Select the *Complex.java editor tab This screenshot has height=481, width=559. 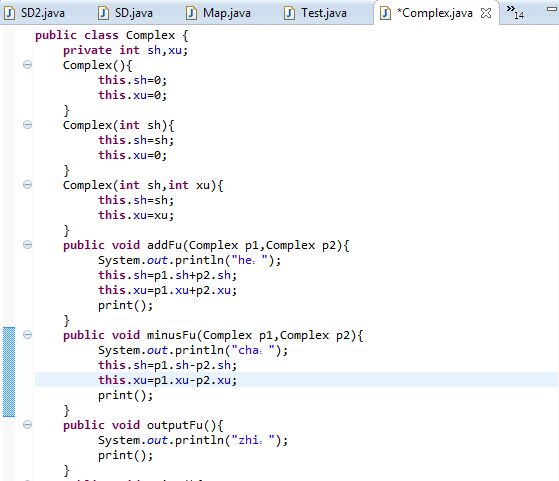click(435, 13)
